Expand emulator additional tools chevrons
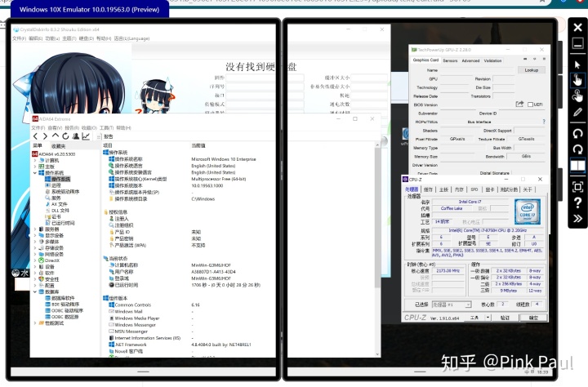Viewport: 588px width, 387px height. pyautogui.click(x=577, y=219)
